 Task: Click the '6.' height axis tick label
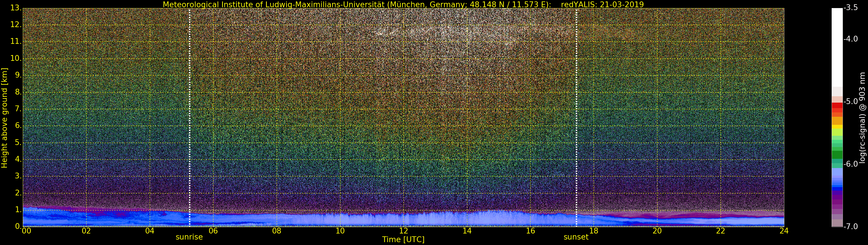pos(18,126)
